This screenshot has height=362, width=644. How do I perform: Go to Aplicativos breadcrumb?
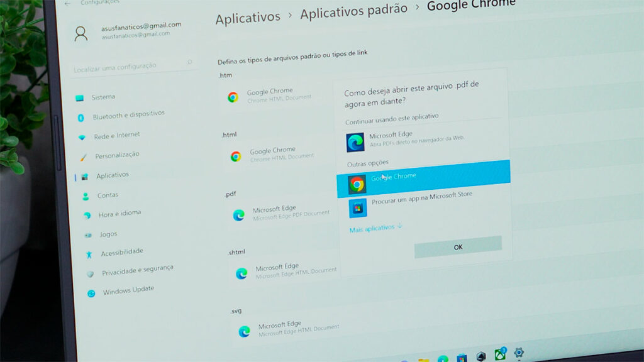pyautogui.click(x=248, y=18)
